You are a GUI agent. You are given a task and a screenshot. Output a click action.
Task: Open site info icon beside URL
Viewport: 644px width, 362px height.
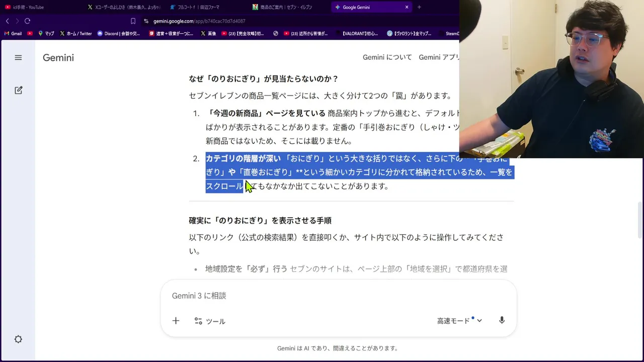click(146, 21)
